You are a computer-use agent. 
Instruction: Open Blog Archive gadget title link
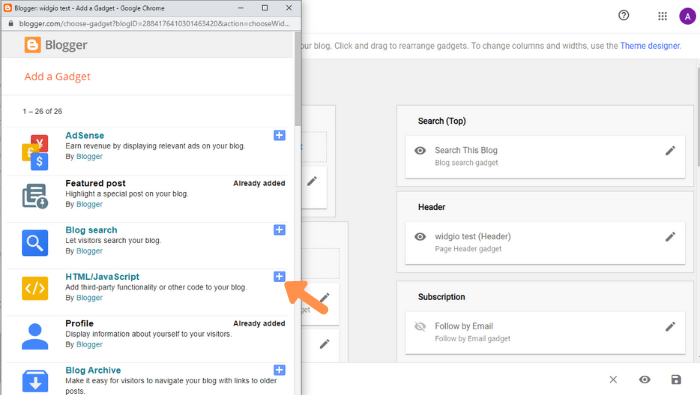coord(93,370)
